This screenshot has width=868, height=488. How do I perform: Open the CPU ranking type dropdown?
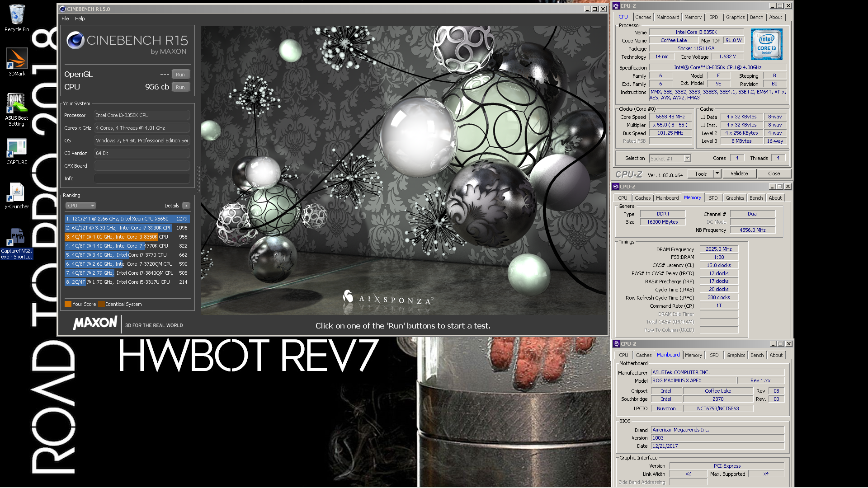(x=80, y=206)
